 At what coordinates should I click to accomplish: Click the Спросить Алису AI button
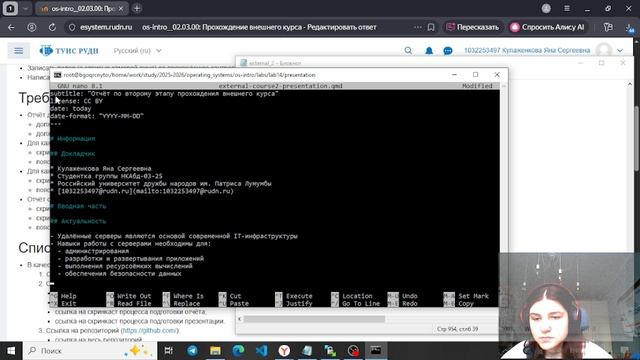click(547, 27)
